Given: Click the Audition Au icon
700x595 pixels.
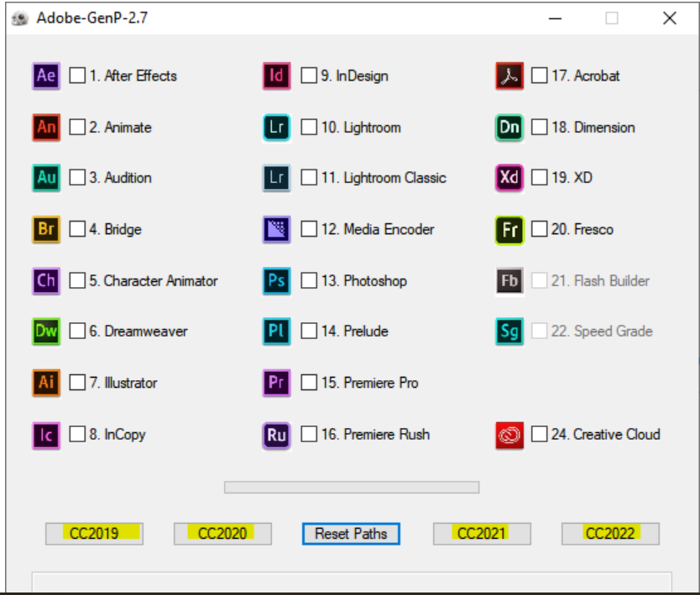Looking at the screenshot, I should [46, 178].
